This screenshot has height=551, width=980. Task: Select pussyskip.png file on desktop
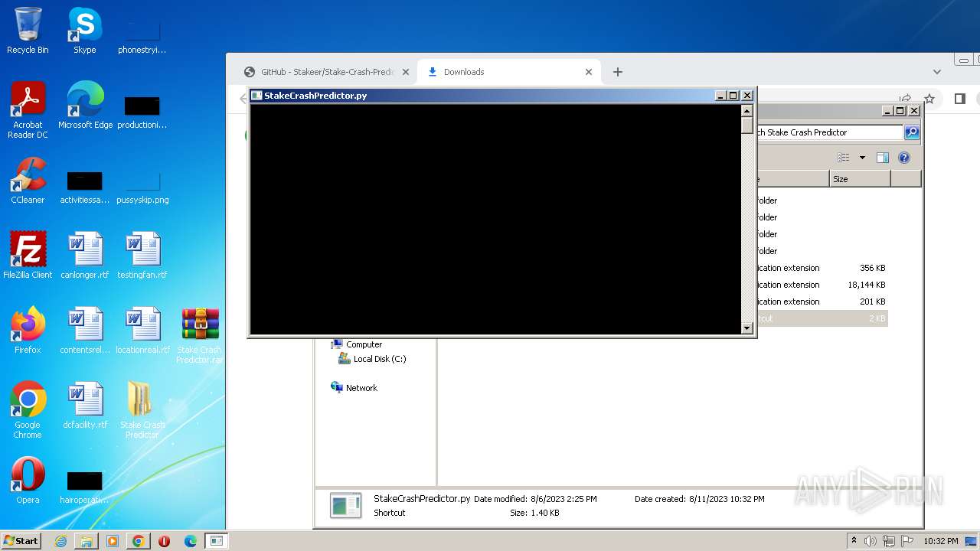click(142, 188)
